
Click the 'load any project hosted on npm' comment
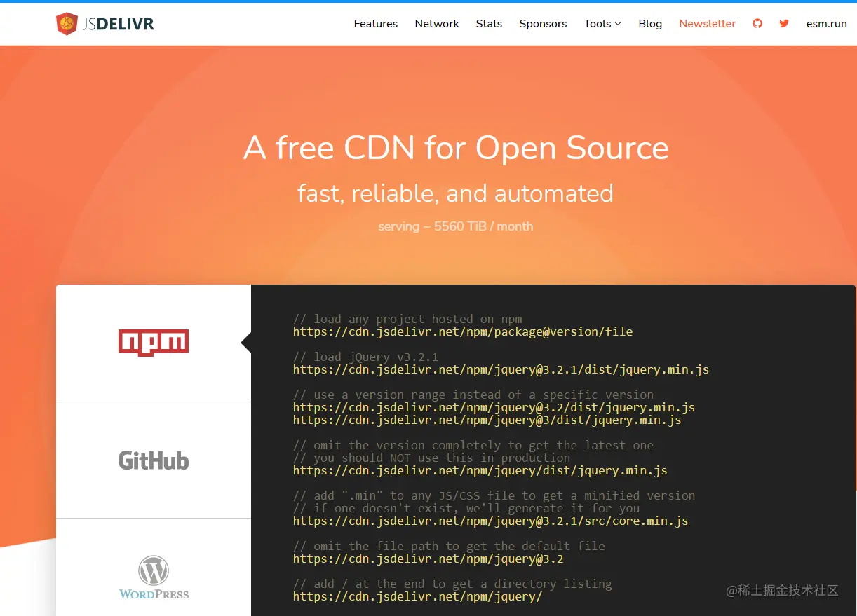[407, 319]
